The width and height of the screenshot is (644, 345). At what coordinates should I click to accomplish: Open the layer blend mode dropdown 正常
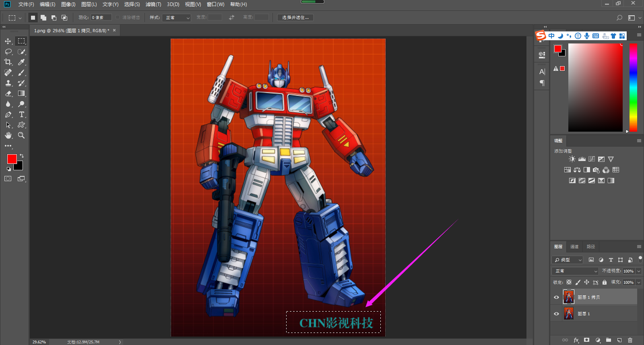(x=575, y=271)
